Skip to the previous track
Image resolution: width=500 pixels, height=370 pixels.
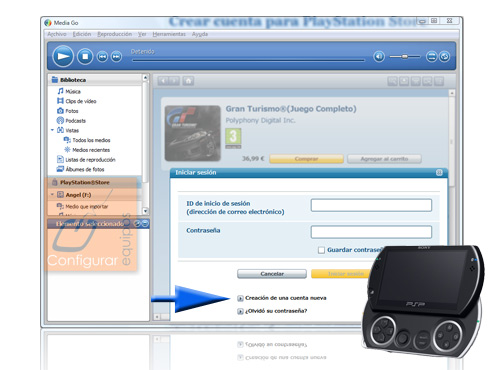102,57
